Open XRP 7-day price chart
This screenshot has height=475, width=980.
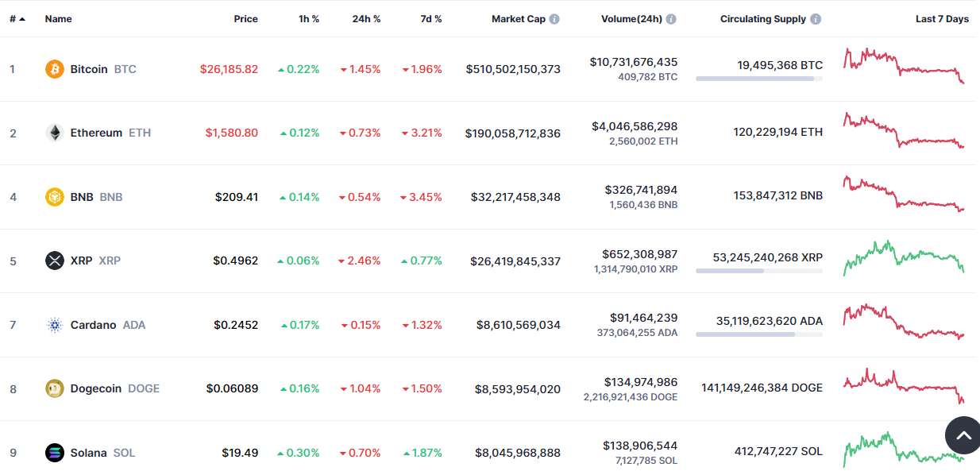pyautogui.click(x=904, y=258)
